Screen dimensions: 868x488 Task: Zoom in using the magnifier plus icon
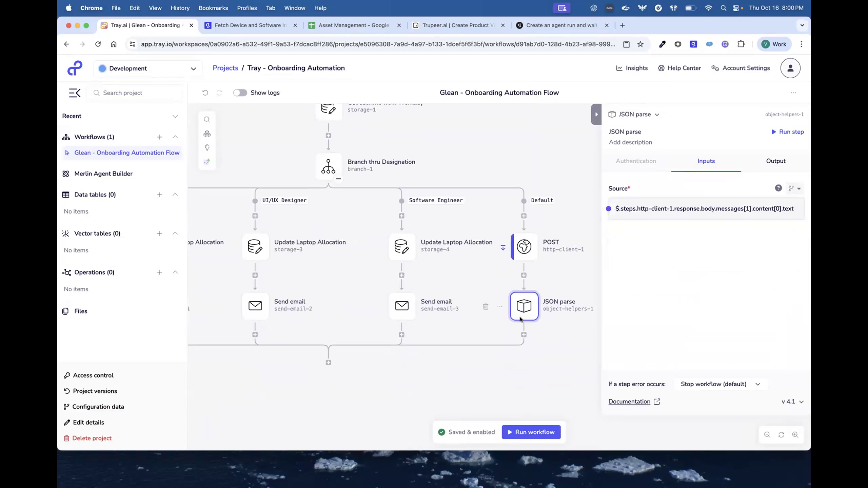coord(796,435)
